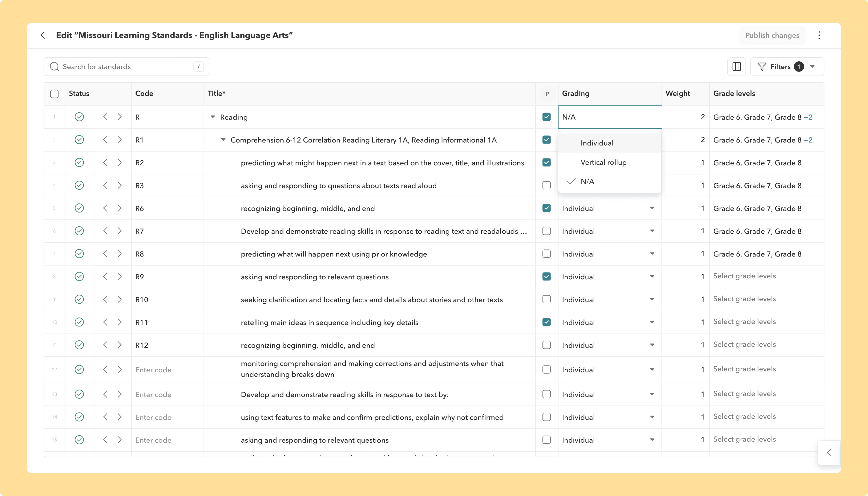Choose Vertical rollup from the grading menu
The image size is (868, 496).
click(610, 162)
